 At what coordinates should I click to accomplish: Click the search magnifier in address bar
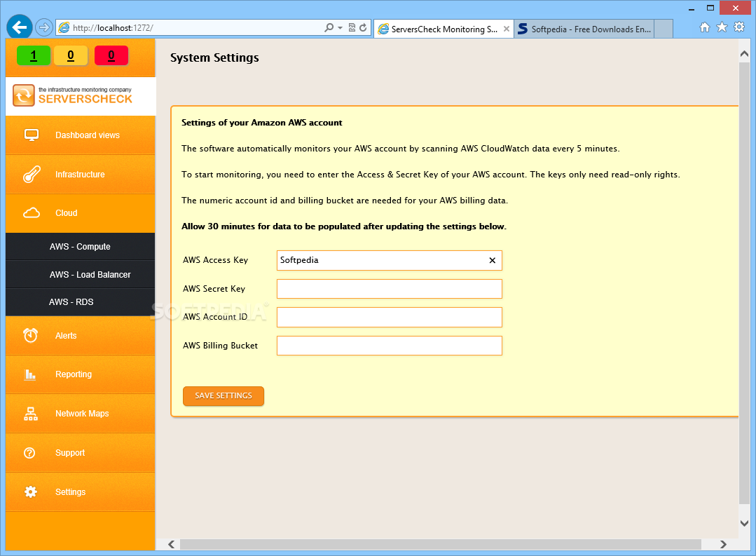click(329, 28)
